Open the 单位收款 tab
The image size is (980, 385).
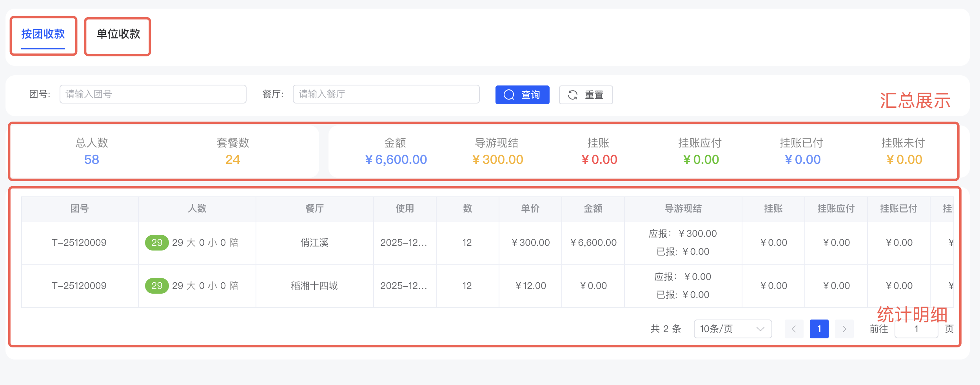pos(118,35)
